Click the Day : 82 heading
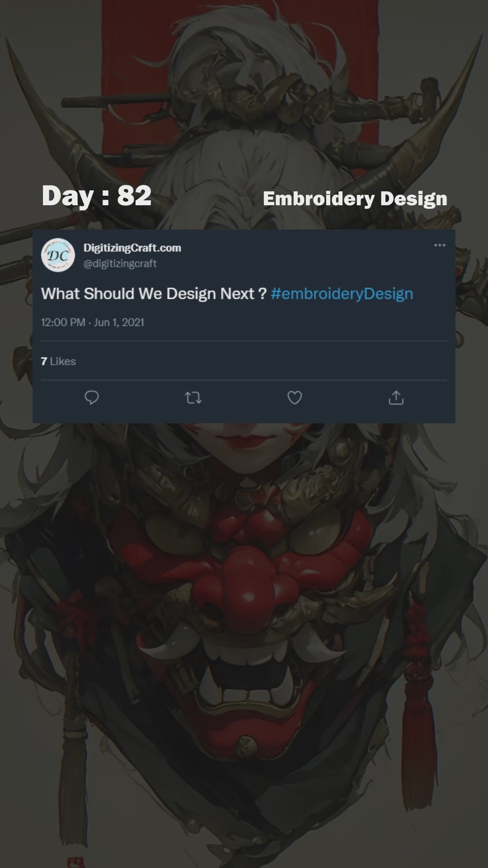The image size is (488, 868). pyautogui.click(x=97, y=196)
